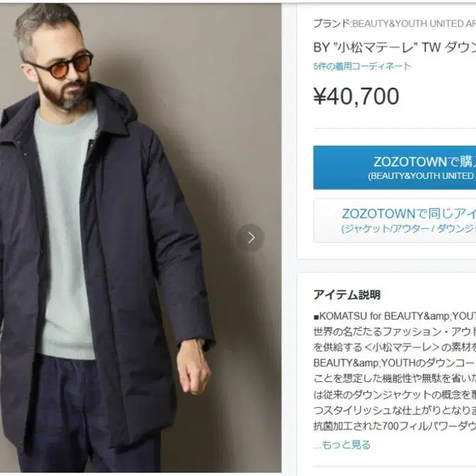Select the product title 小松マテーレ TW ダウン
Screen dimensions: 476x476
[x=395, y=48]
